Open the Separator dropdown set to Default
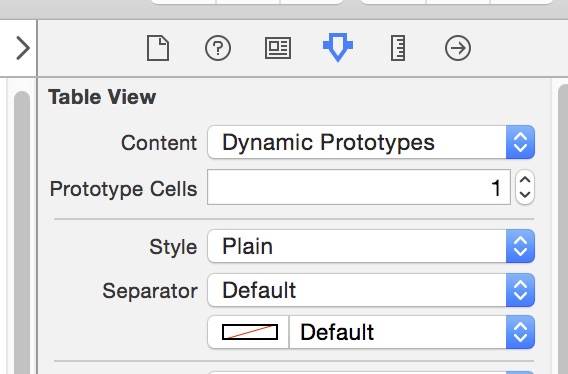 point(371,290)
